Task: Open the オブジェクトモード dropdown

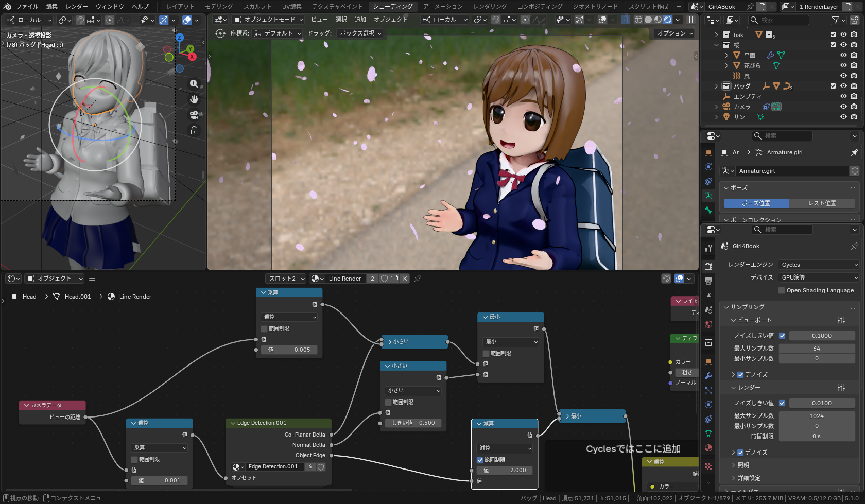Action: coord(268,19)
